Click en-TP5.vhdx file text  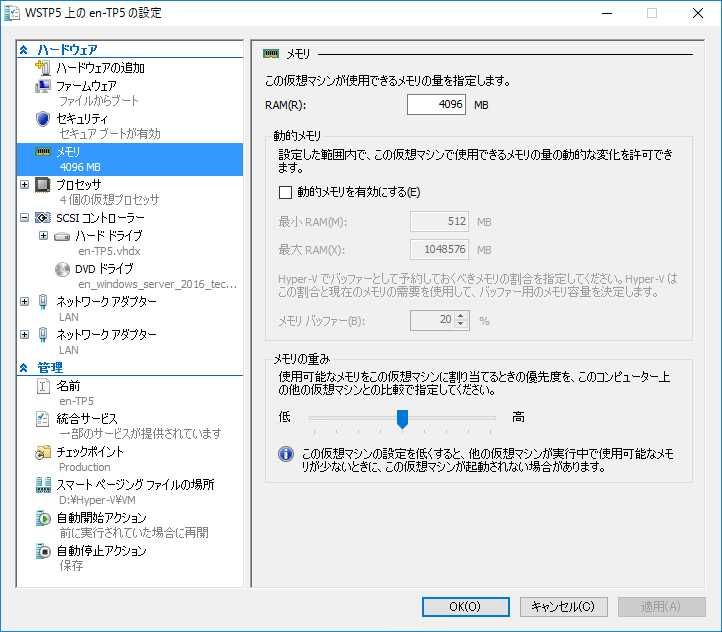[x=109, y=251]
